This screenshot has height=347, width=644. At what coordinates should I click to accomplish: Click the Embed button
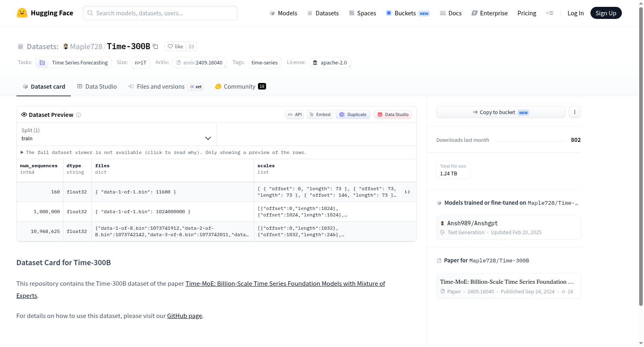[320, 114]
